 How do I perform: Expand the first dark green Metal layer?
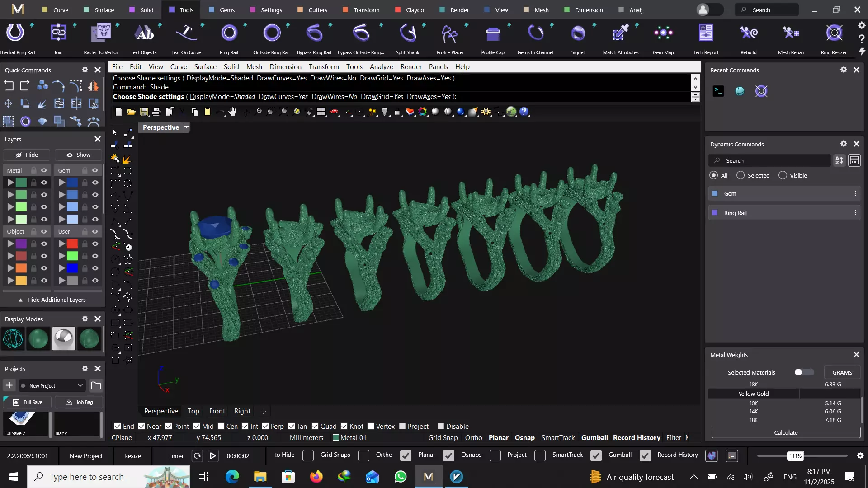(10, 183)
